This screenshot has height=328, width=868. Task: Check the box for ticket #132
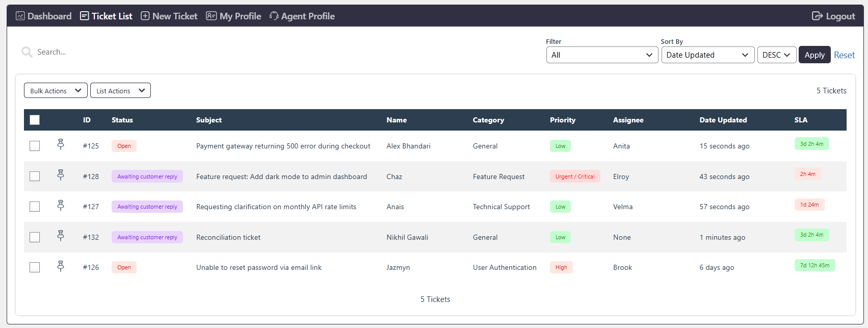coord(35,237)
